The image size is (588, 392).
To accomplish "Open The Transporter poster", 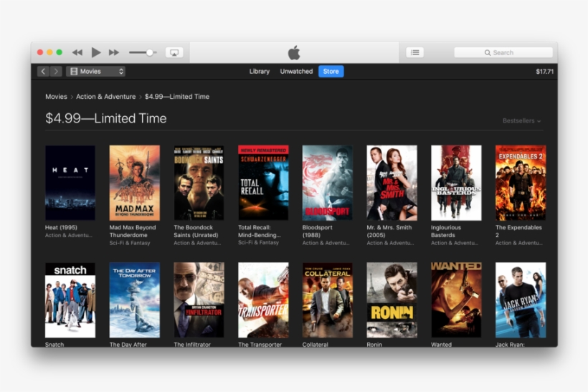I will point(263,300).
